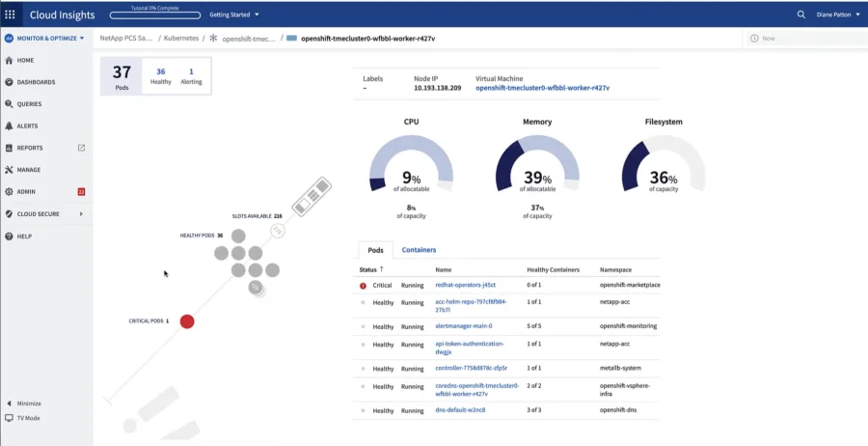Click the Help question mark icon
The image size is (868, 446).
point(9,236)
